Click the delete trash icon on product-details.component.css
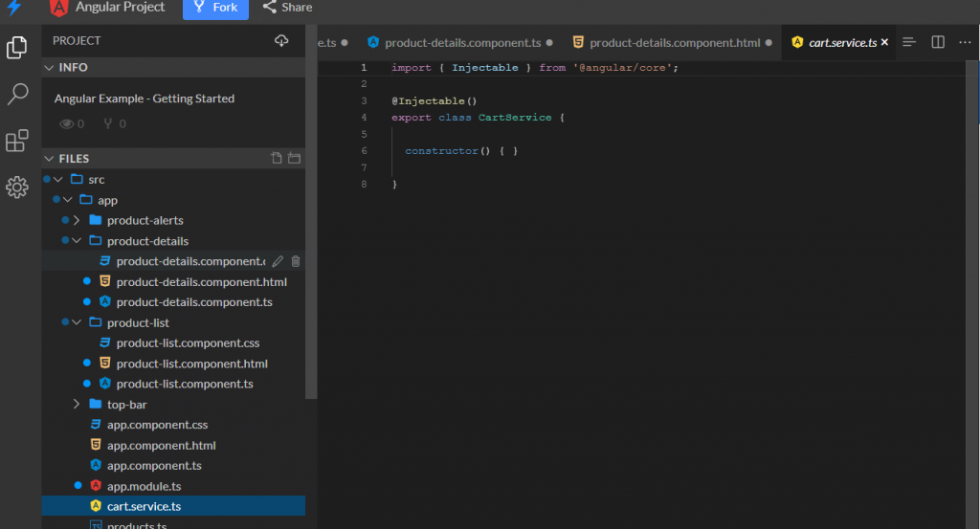This screenshot has height=529, width=980. pos(296,261)
